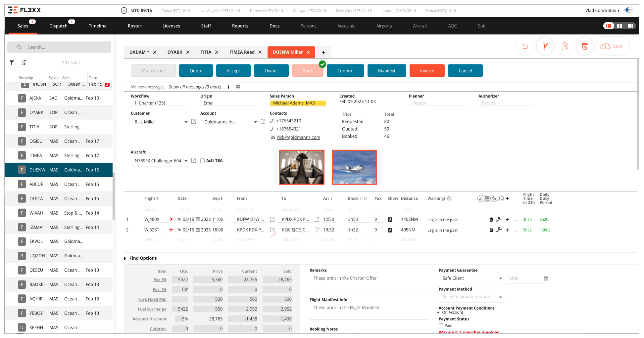Click the booking Search field

pos(59,47)
